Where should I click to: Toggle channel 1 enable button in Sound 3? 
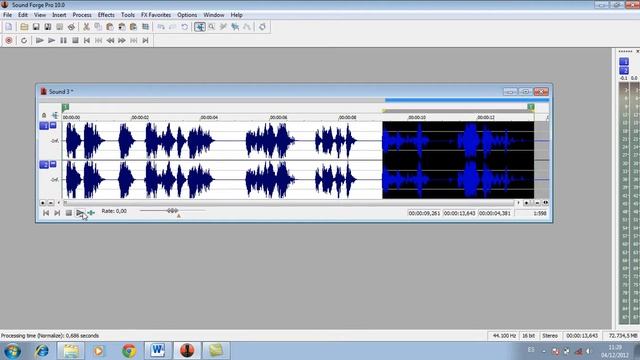pos(44,126)
